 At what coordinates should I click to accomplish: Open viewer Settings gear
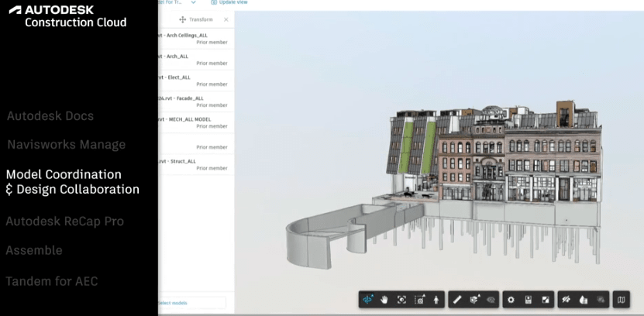tap(511, 300)
